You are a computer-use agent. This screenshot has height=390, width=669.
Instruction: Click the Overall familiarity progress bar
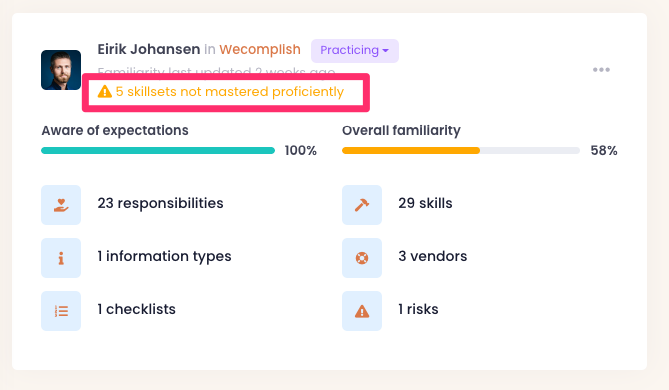tap(461, 150)
